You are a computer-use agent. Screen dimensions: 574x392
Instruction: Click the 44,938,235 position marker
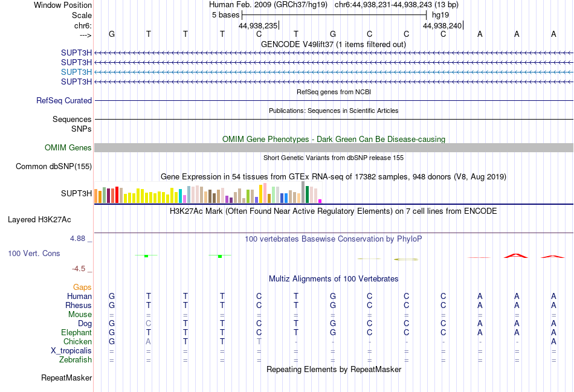click(258, 25)
